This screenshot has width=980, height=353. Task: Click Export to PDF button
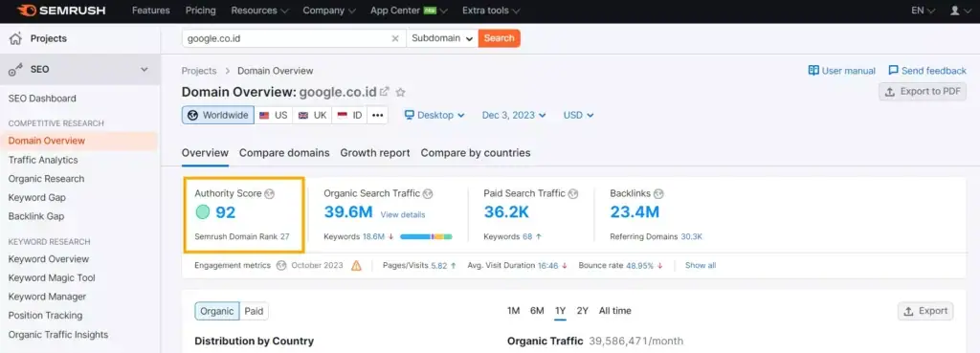point(923,91)
